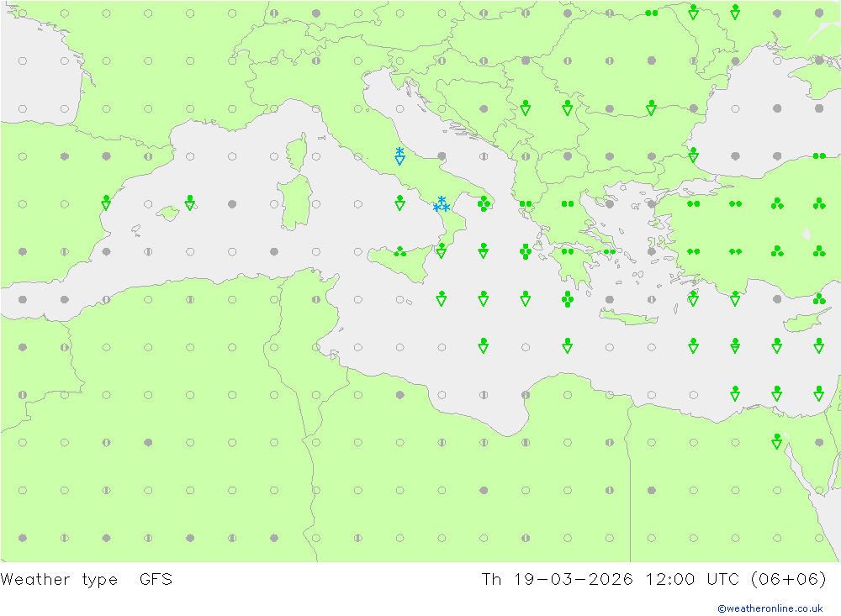841x616 pixels.
Task: Open the weatheronline.co.uk copyright link
Action: tap(770, 608)
